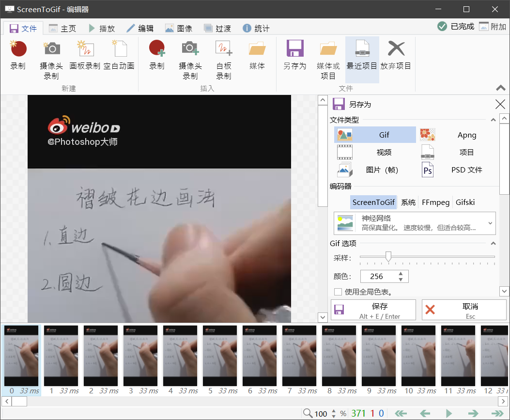Click preview scrollbar down arrow

pyautogui.click(x=323, y=317)
